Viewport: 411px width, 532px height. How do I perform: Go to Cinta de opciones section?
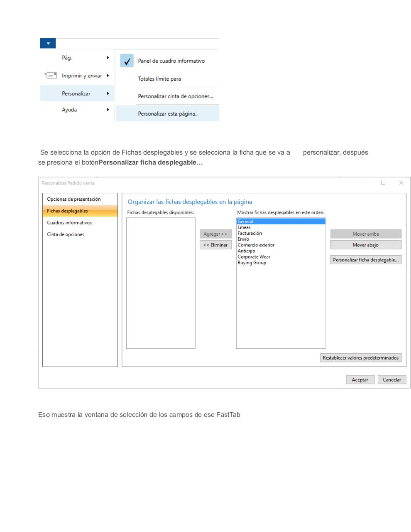coord(66,234)
